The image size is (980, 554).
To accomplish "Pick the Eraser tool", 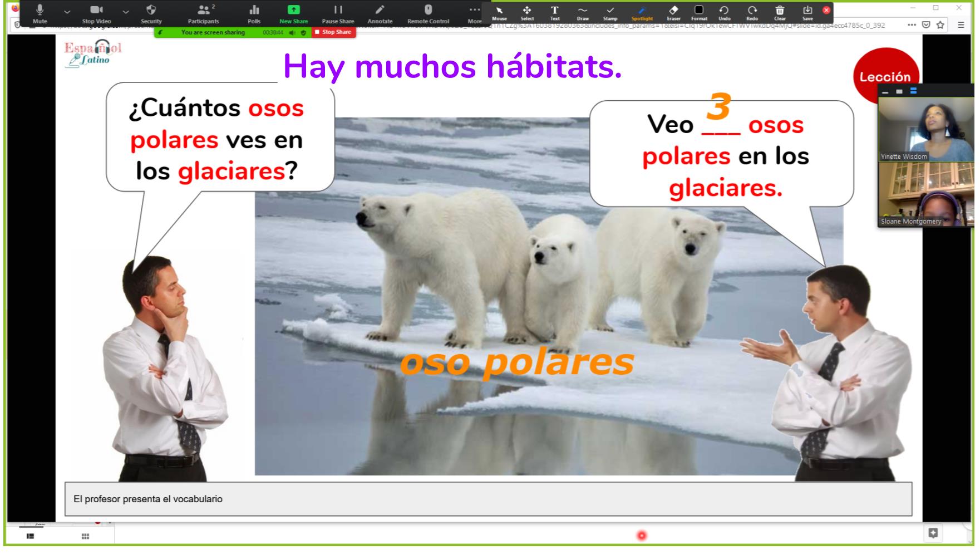I will pyautogui.click(x=673, y=13).
